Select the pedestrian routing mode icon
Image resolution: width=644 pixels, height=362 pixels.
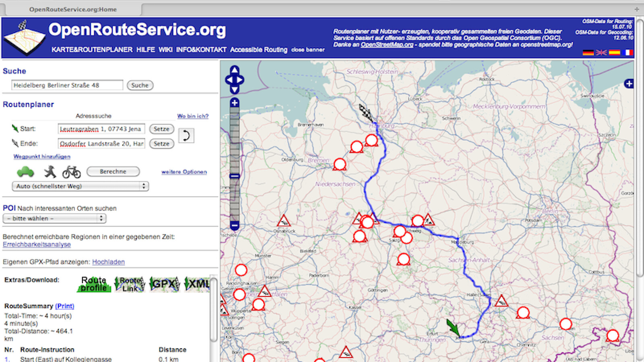[50, 172]
